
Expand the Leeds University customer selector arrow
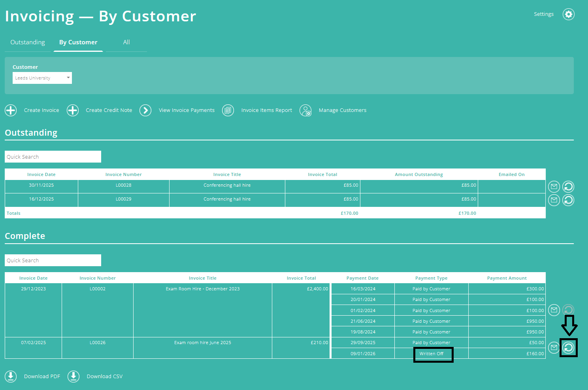coord(68,78)
